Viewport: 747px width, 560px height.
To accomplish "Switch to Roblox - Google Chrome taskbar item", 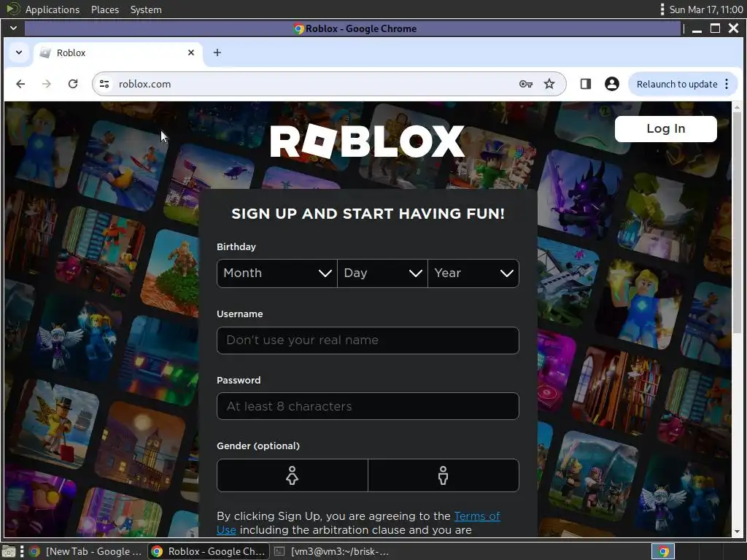I will (x=209, y=551).
